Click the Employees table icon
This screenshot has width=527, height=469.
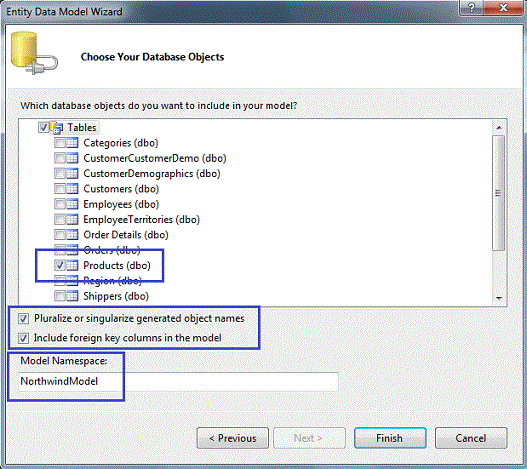72,204
